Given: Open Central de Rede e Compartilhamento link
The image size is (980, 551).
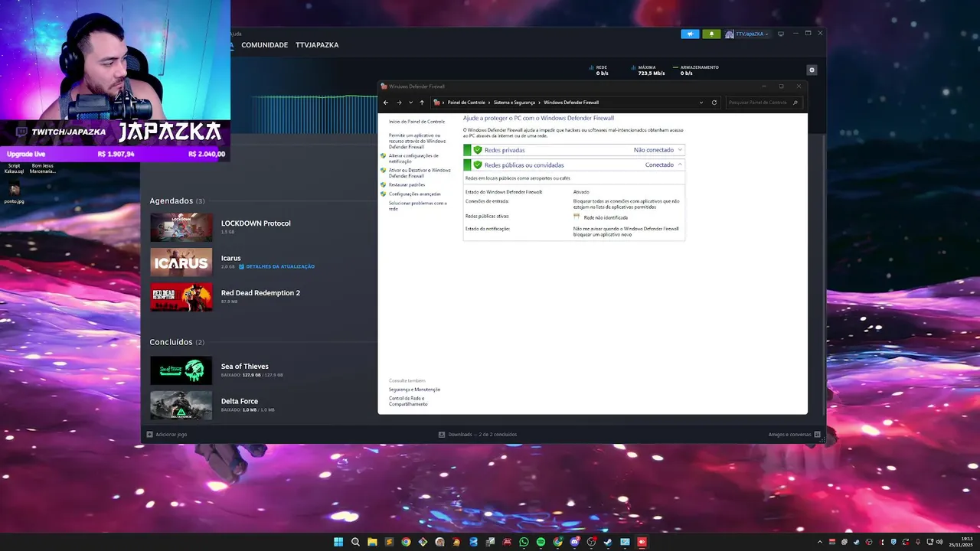Looking at the screenshot, I should point(408,401).
